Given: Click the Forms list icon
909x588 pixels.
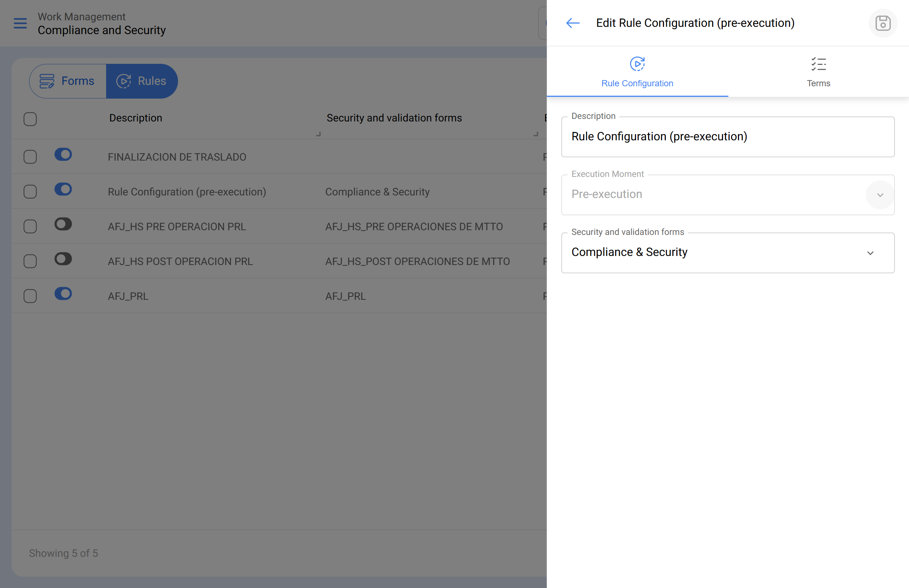Looking at the screenshot, I should [47, 81].
